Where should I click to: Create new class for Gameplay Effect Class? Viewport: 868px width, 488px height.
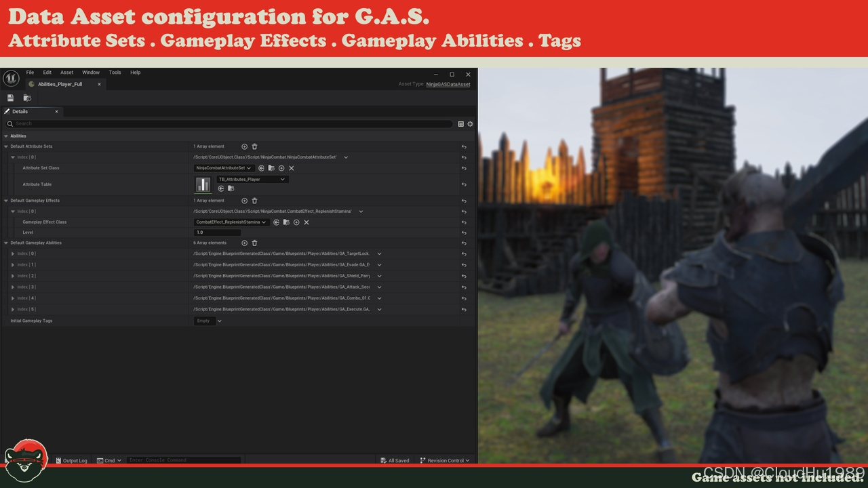click(296, 222)
